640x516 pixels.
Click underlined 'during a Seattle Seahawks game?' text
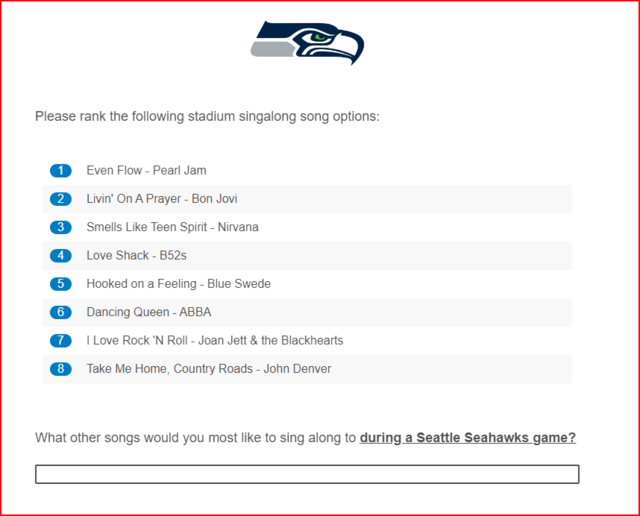coord(468,438)
